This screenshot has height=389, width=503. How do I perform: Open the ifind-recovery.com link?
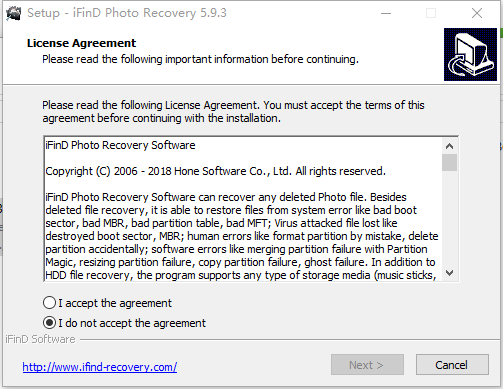(x=100, y=367)
